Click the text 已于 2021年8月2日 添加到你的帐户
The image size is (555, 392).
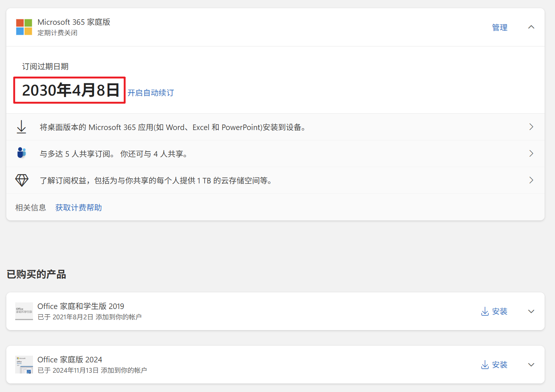[90, 317]
